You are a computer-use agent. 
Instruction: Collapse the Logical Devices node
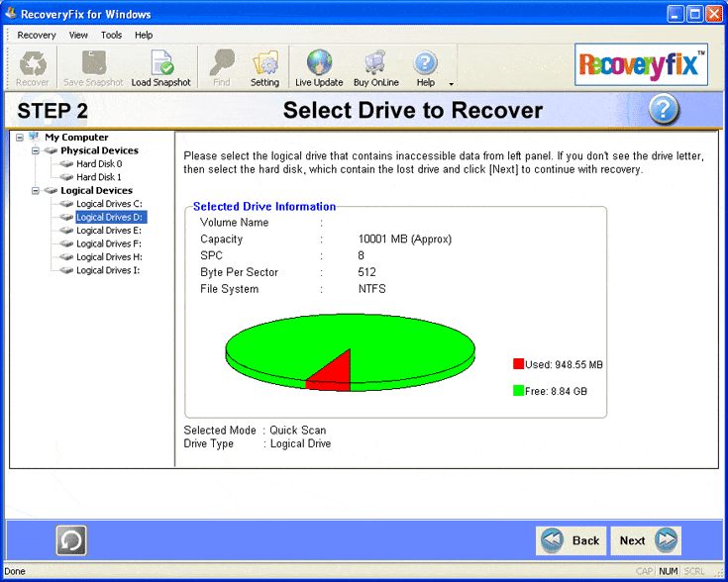[36, 191]
